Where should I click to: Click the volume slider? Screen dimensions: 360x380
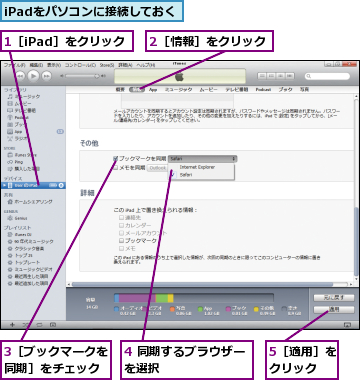click(x=82, y=76)
